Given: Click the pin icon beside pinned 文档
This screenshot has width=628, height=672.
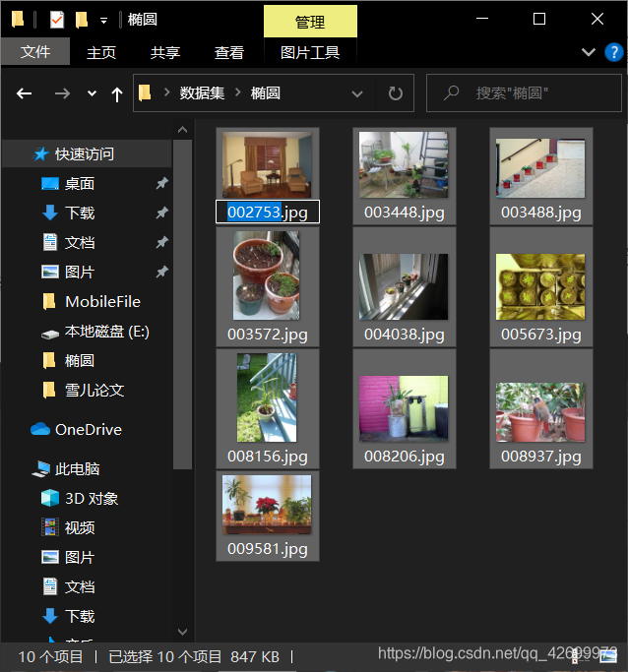Looking at the screenshot, I should (x=161, y=242).
